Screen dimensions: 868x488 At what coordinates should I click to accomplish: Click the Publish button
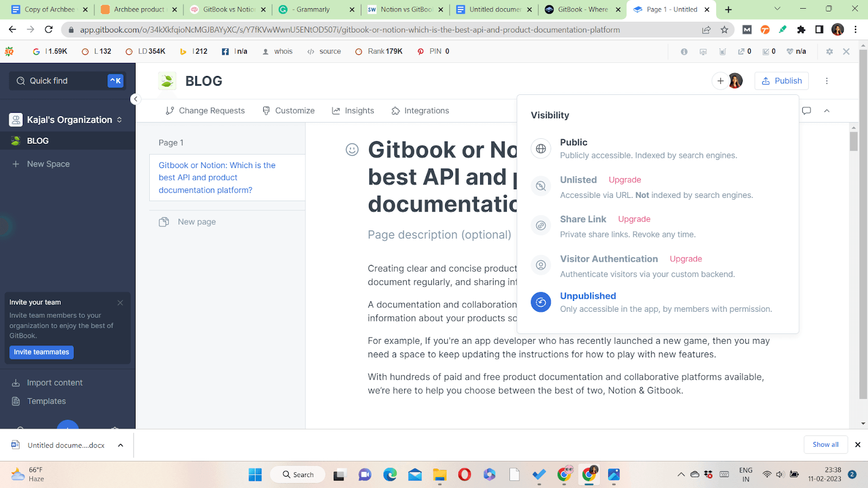pyautogui.click(x=782, y=81)
